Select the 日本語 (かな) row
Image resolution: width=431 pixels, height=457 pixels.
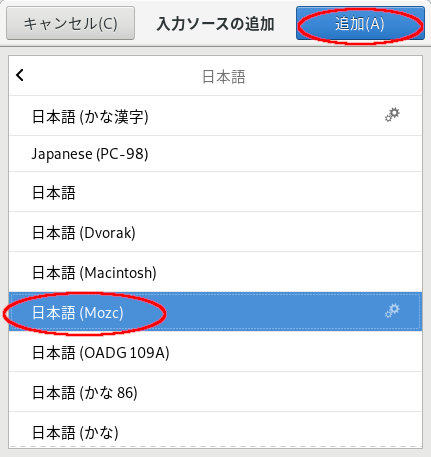215,430
